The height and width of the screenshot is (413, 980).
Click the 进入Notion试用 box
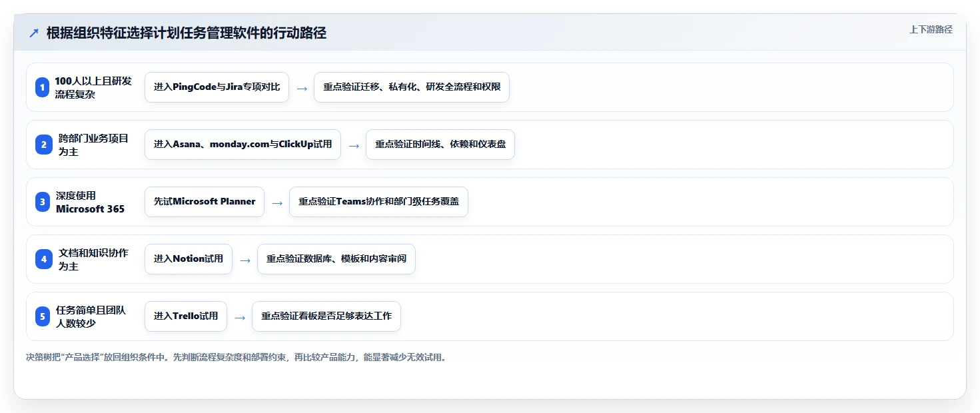pos(189,259)
